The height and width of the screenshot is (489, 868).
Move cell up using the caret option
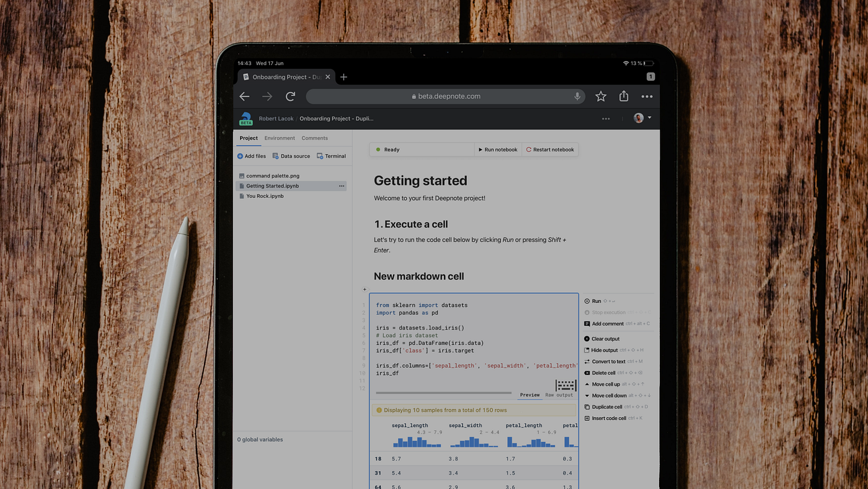point(587,384)
